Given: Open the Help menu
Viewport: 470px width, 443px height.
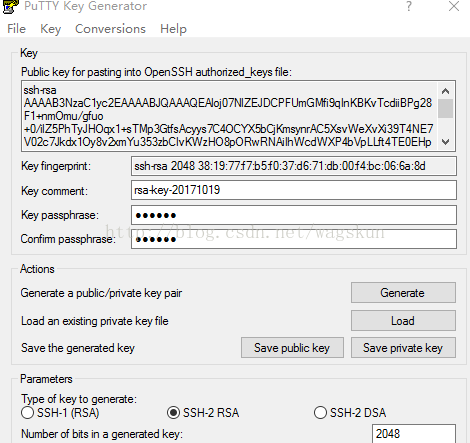Looking at the screenshot, I should tap(173, 29).
